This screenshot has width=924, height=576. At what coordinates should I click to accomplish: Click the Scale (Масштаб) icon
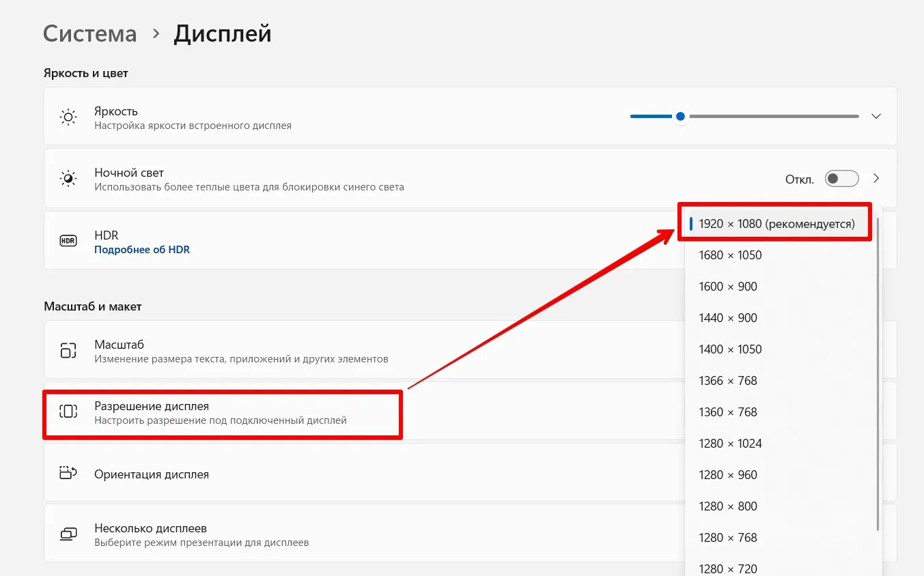[x=68, y=351]
